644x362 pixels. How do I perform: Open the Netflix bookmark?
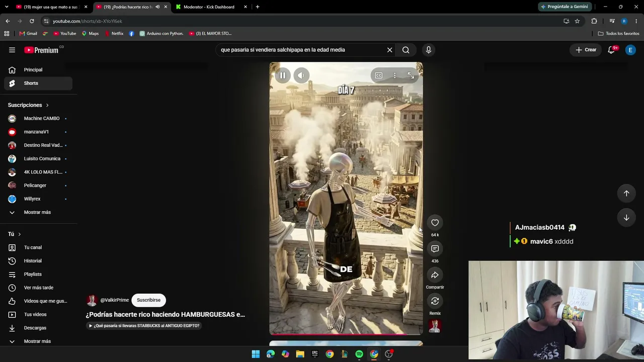tap(114, 34)
